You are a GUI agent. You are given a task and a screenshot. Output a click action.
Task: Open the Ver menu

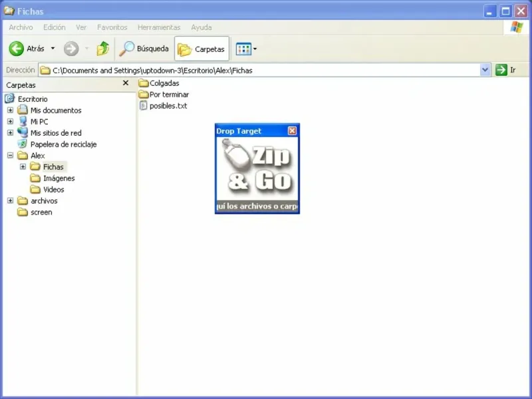pos(81,27)
